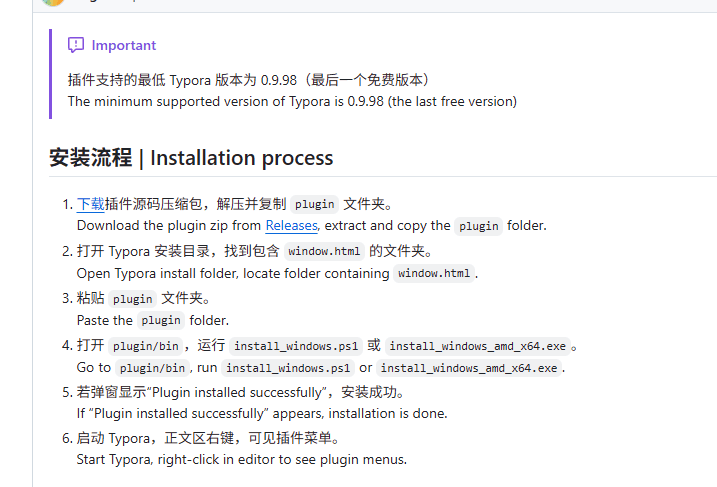Click the plugin code tag after 粘贴
This screenshot has height=487, width=717.
[x=133, y=299]
